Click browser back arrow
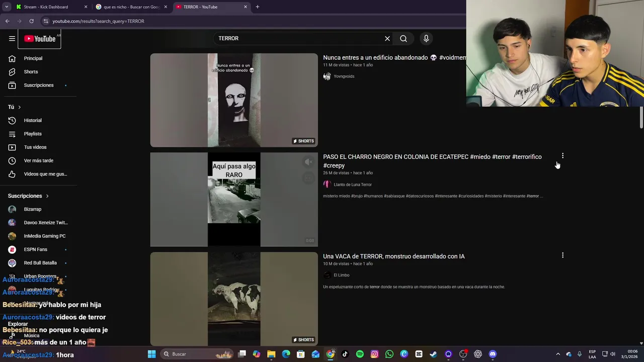This screenshot has width=644, height=362. click(x=7, y=21)
